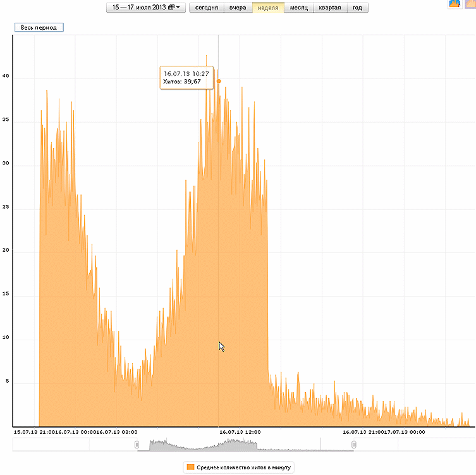Image resolution: width=476 pixels, height=475 pixels.
Task: Select the blue-orange stacked chart view icon
Action: point(455,3)
